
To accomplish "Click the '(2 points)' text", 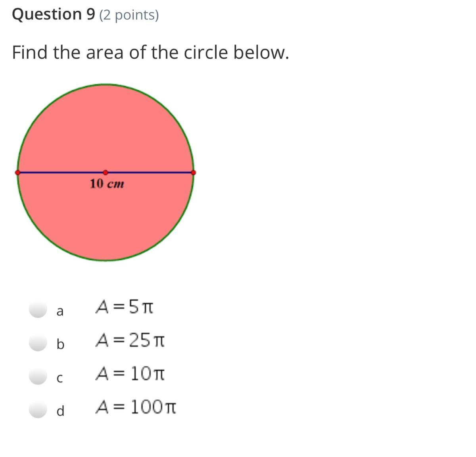I will pyautogui.click(x=129, y=15).
